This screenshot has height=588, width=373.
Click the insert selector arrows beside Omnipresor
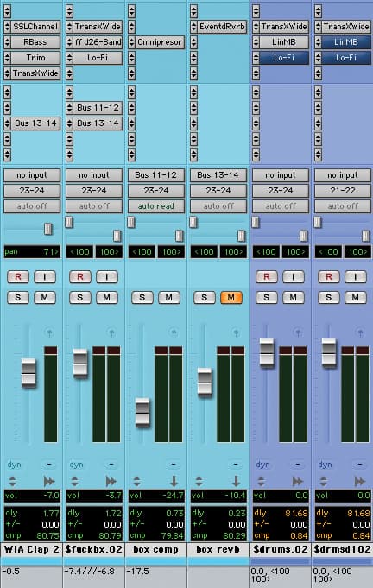click(131, 42)
